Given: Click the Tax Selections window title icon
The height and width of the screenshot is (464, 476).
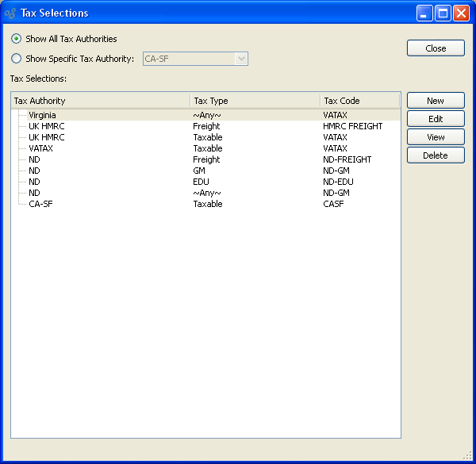Looking at the screenshot, I should (10, 13).
